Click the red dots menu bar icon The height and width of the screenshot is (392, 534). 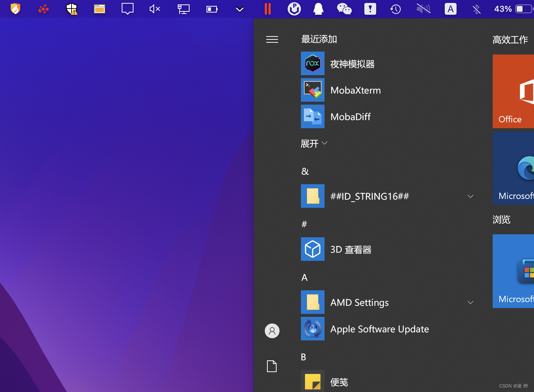tap(44, 9)
